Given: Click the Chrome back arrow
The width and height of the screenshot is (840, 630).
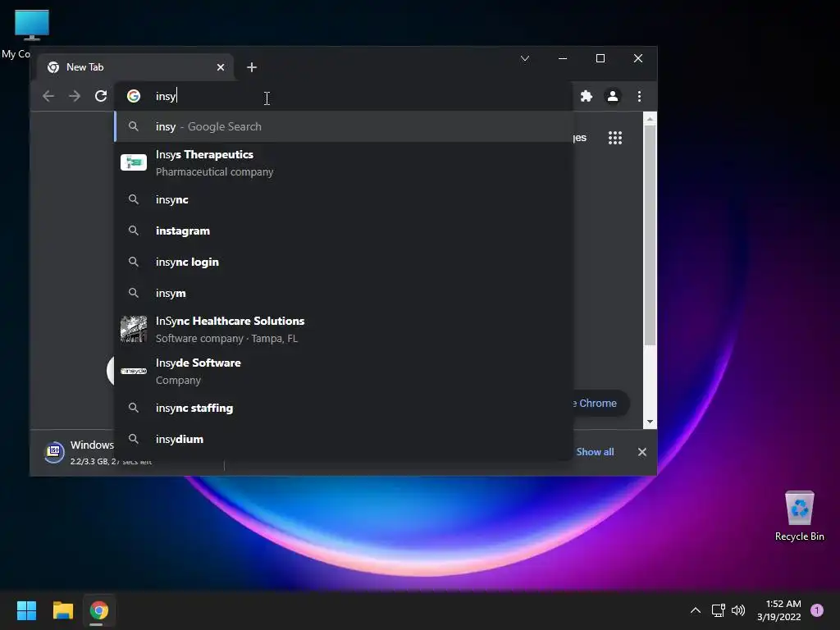Looking at the screenshot, I should [x=48, y=96].
